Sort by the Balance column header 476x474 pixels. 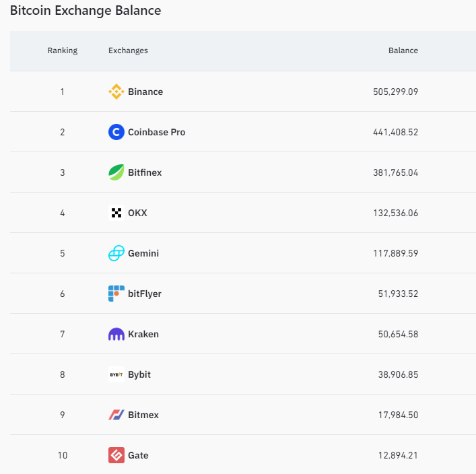[x=403, y=50]
